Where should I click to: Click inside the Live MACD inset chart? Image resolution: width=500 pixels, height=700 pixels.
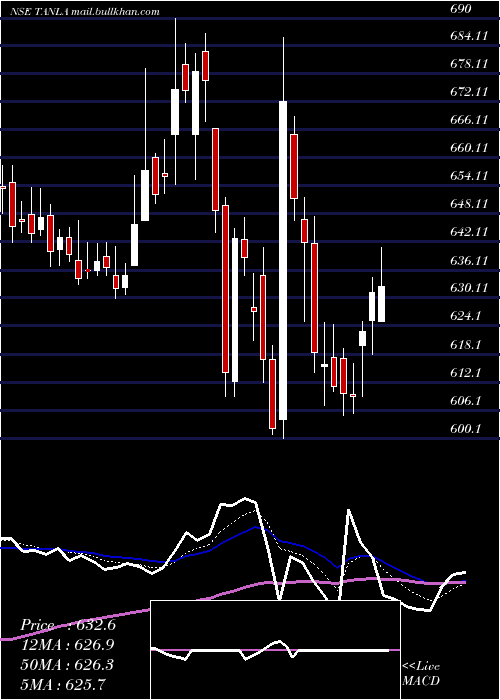pos(275,650)
